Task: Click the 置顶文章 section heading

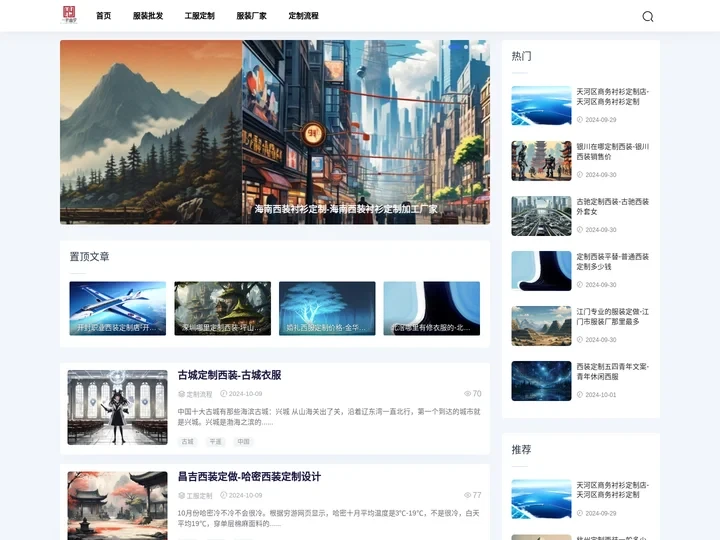Action: tap(90, 257)
